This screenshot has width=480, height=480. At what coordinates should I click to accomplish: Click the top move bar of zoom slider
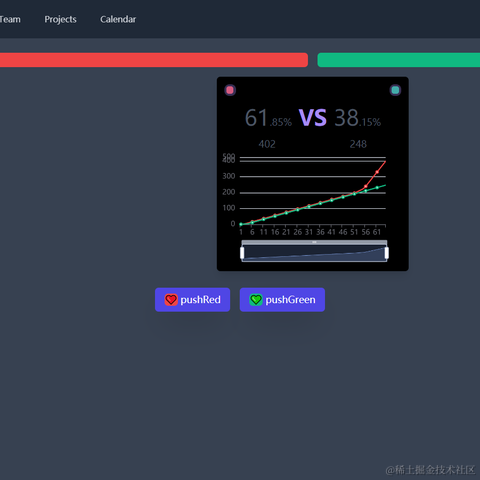pos(314,242)
